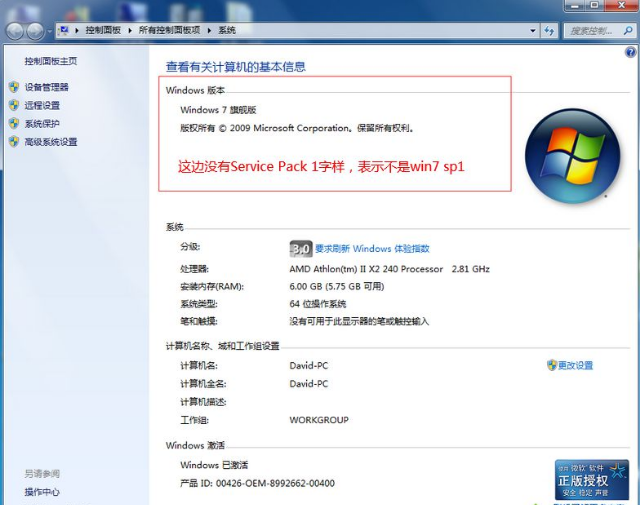This screenshot has width=641, height=505.
Task: Click the shield icon next to 设备管理器
Action: coord(14,87)
